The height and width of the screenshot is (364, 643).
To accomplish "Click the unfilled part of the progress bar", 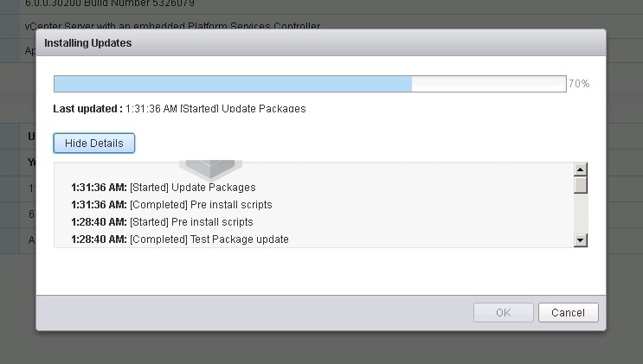I will [489, 84].
